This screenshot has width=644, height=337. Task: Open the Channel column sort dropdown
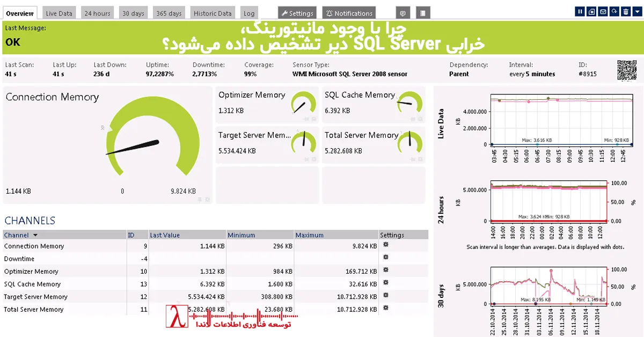(35, 235)
